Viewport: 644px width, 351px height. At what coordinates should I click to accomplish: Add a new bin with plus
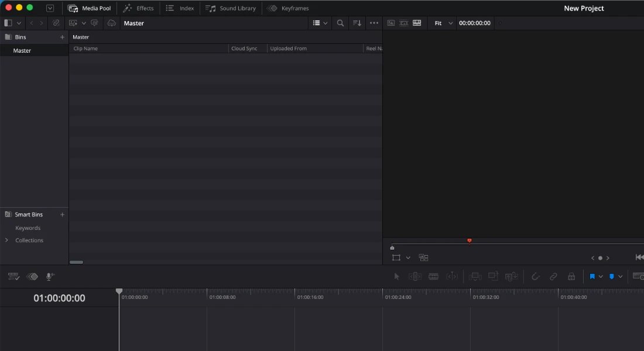(x=62, y=37)
